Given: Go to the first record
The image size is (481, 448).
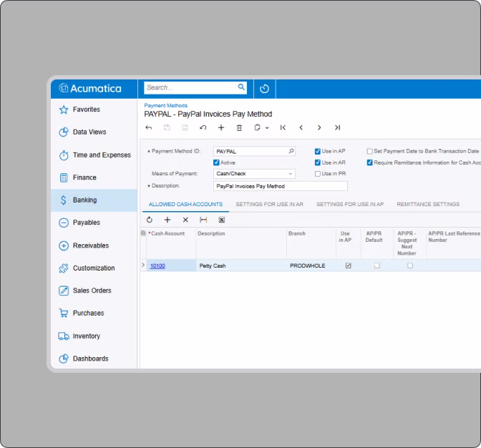Looking at the screenshot, I should 283,127.
